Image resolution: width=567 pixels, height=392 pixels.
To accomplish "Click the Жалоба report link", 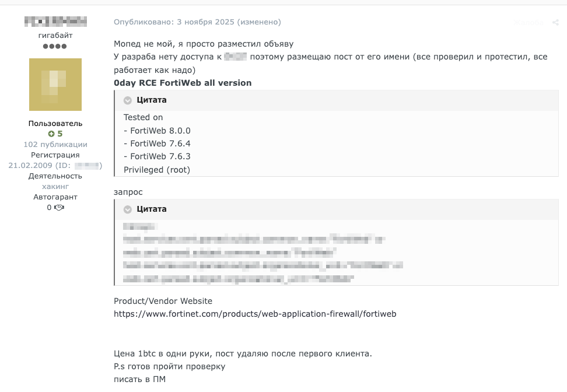I will 528,23.
